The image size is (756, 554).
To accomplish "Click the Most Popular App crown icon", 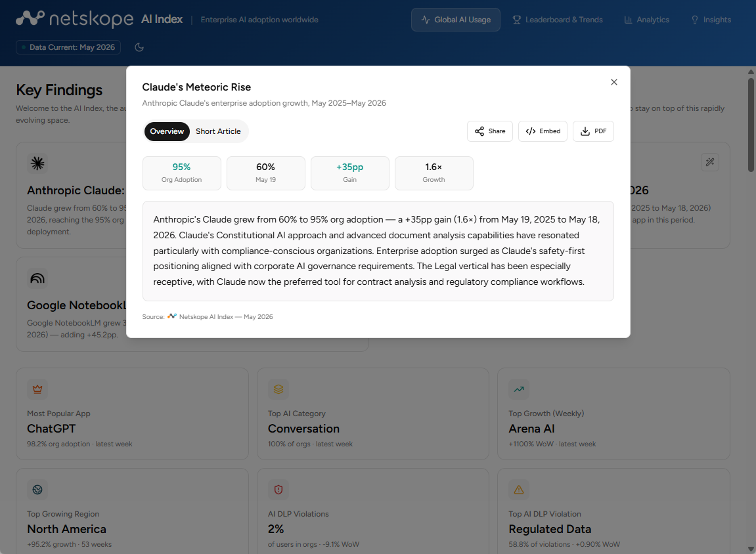I will 37,389.
